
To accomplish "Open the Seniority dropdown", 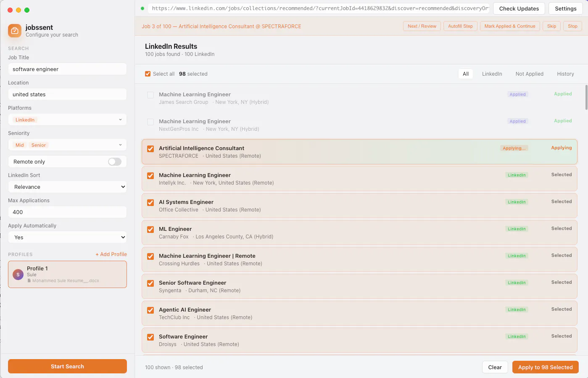I will (x=67, y=145).
